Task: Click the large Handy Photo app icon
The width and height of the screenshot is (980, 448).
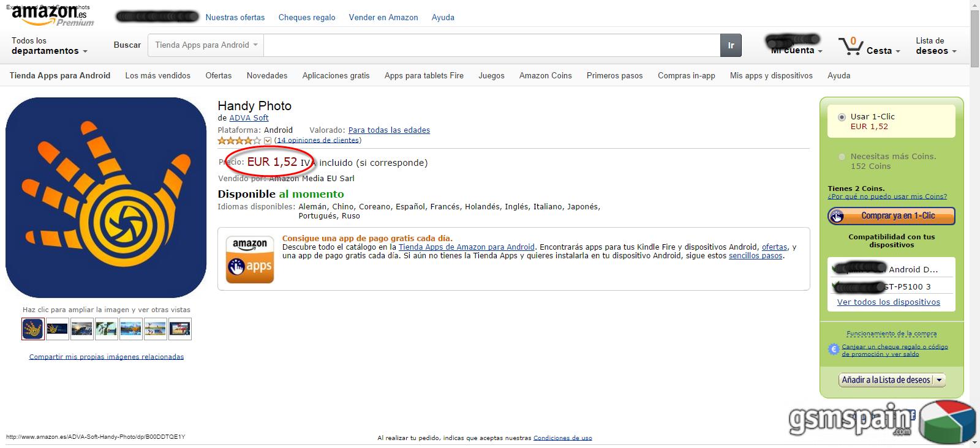Action: pos(106,198)
